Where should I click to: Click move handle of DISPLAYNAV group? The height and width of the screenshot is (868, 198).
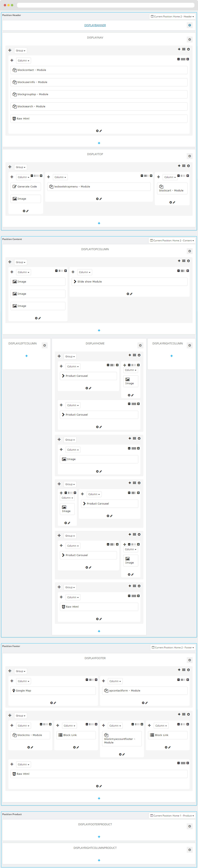tap(10, 50)
